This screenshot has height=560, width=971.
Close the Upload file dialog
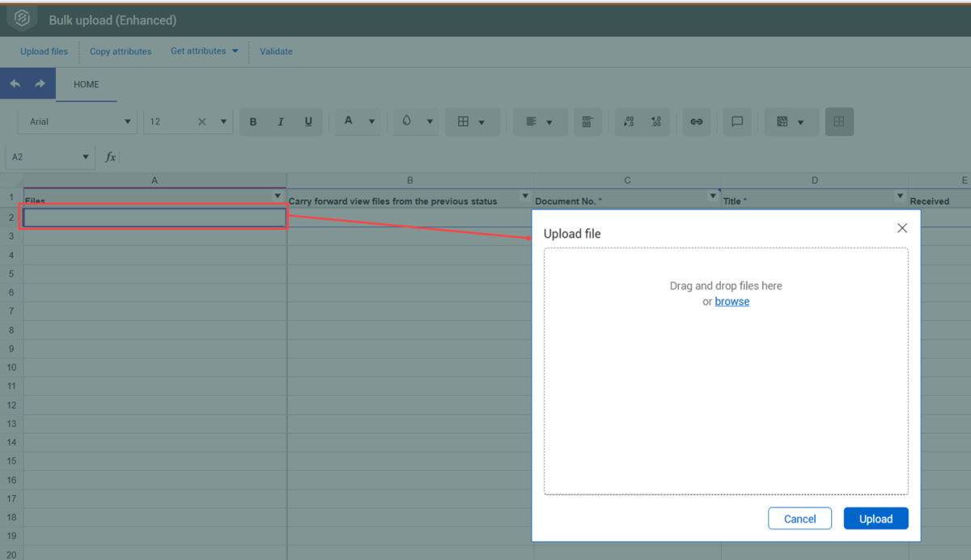902,228
